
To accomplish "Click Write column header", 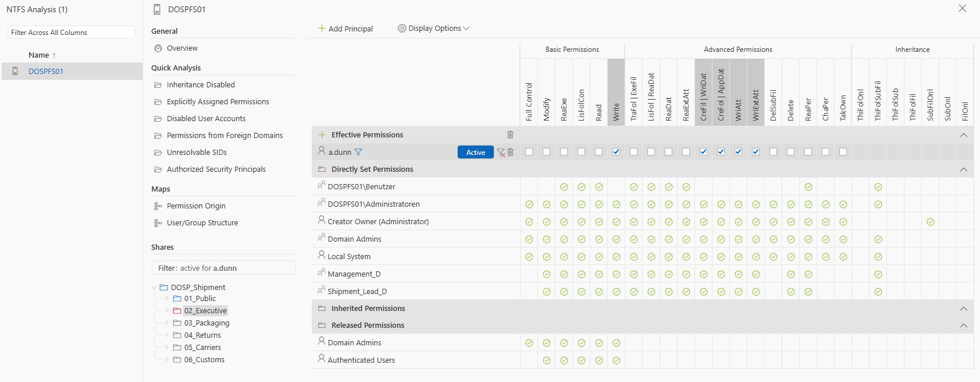I will tap(616, 92).
